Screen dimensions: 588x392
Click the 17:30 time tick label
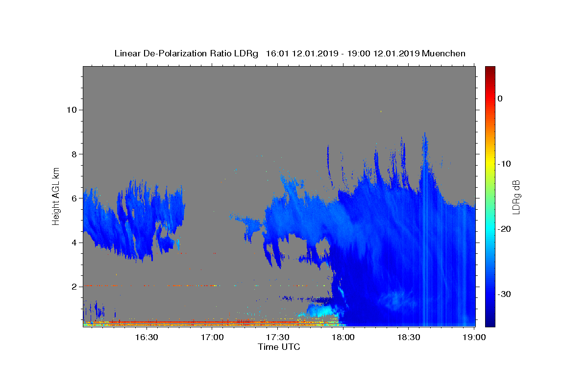tap(277, 337)
